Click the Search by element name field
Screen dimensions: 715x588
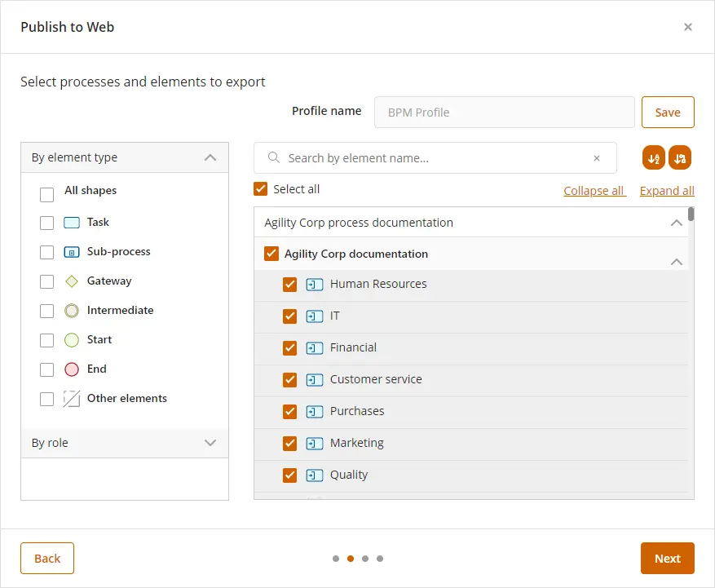[x=435, y=158]
